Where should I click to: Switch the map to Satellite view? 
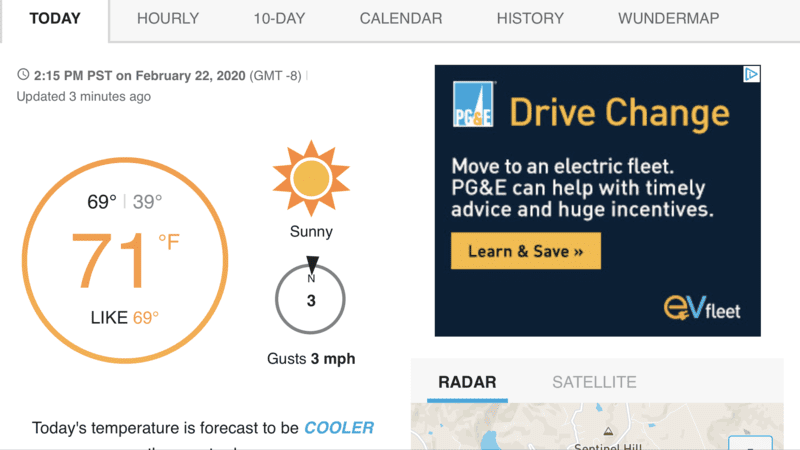[594, 382]
